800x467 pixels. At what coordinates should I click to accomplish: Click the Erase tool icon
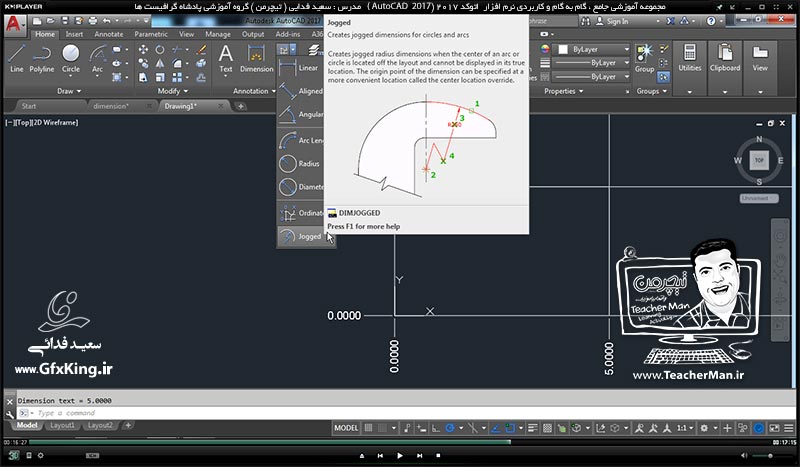pyautogui.click(x=202, y=50)
